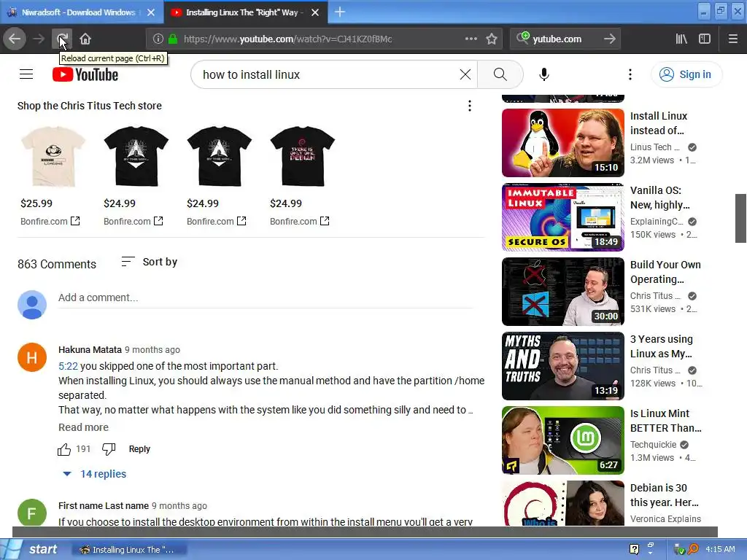The width and height of the screenshot is (747, 560).
Task: Click the yutube.com search box
Action: (x=565, y=39)
